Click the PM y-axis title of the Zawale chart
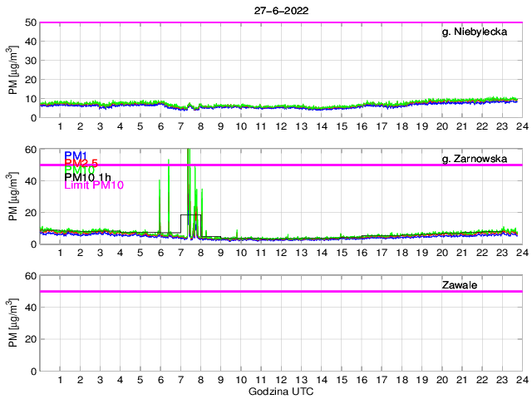532x399 pixels. click(x=13, y=323)
